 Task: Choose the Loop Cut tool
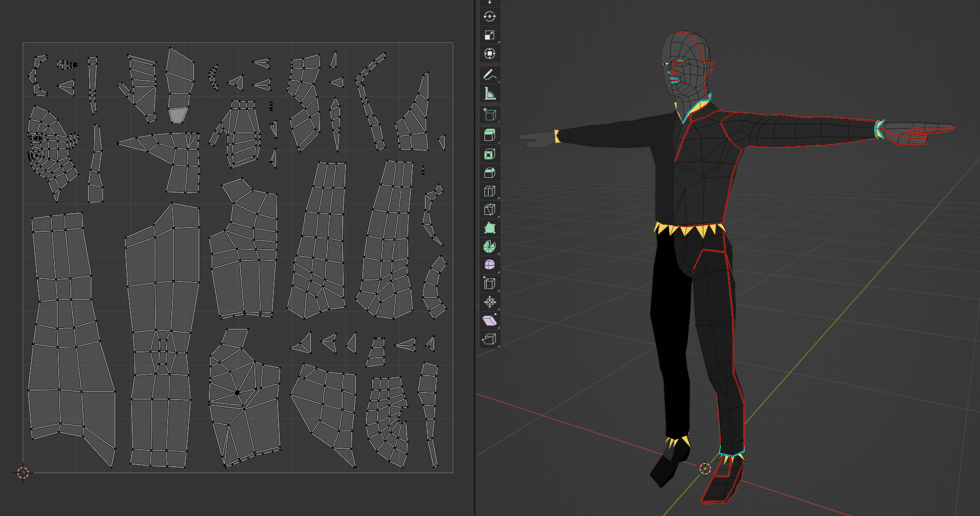490,192
